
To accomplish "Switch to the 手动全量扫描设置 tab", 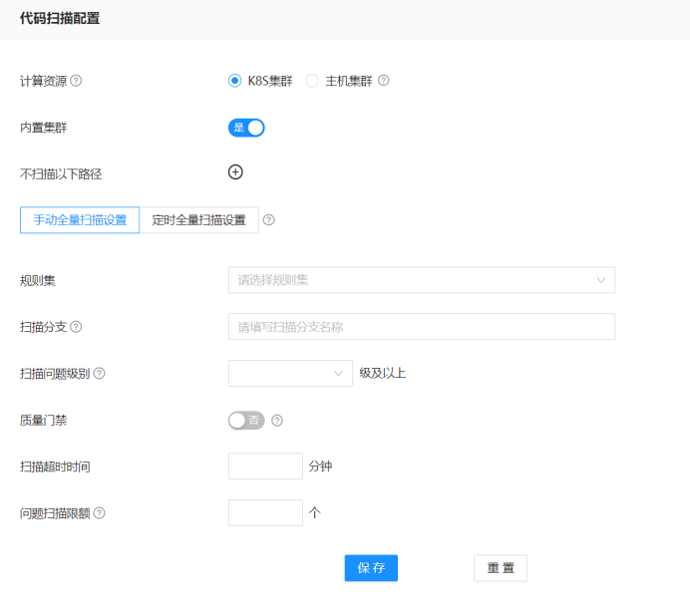I will coord(80,220).
